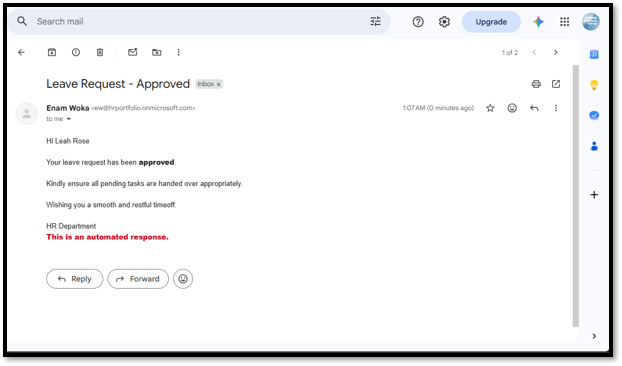Expand the 'to me' recipient details
Screen dimensions: 622x366
pos(69,119)
